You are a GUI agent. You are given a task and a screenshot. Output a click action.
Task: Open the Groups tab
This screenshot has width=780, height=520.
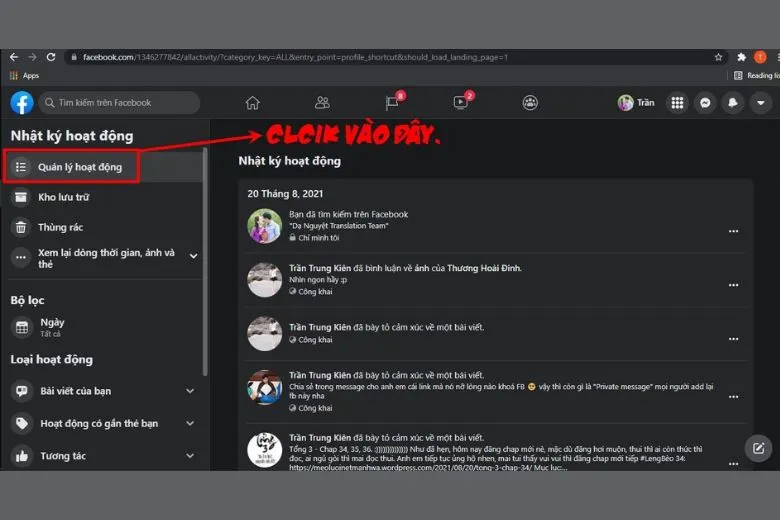pos(530,103)
